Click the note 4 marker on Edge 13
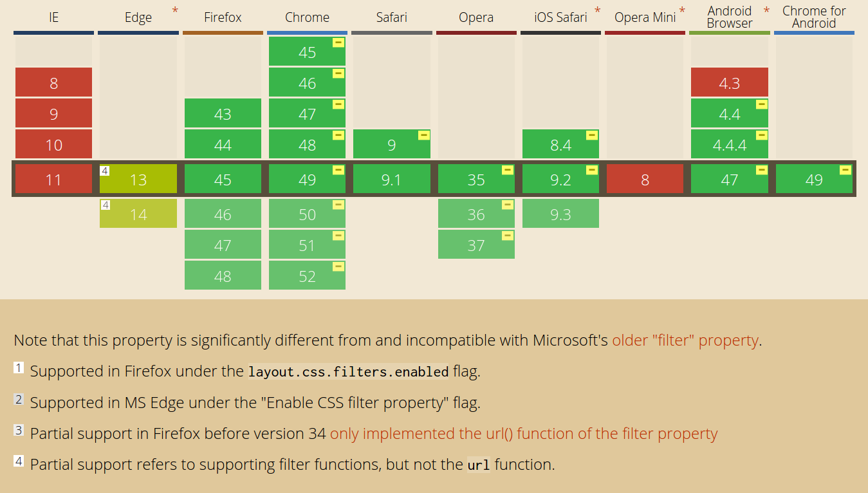This screenshot has width=868, height=493. click(106, 171)
